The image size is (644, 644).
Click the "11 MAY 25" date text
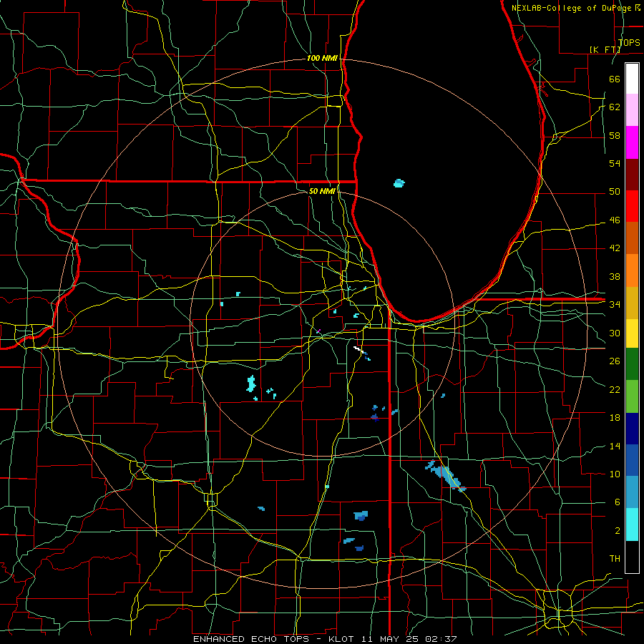[390, 639]
